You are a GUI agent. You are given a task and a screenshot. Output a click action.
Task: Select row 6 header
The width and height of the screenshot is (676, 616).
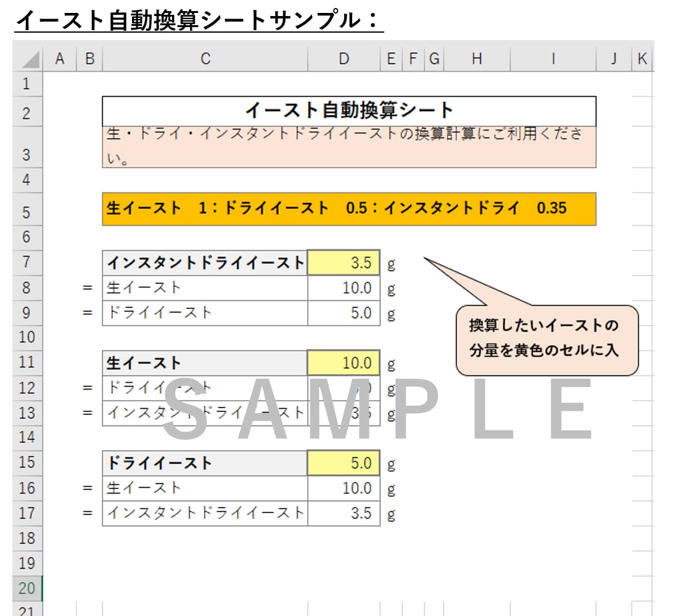tap(27, 238)
